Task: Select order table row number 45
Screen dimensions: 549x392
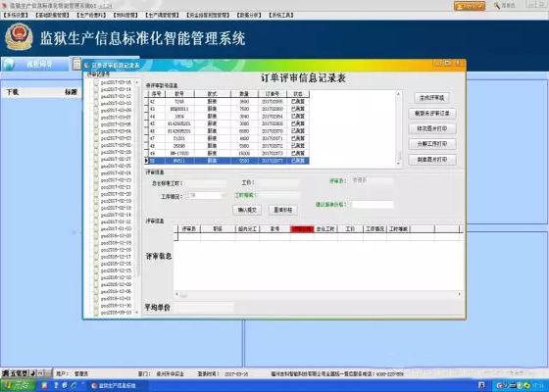Action: point(226,123)
